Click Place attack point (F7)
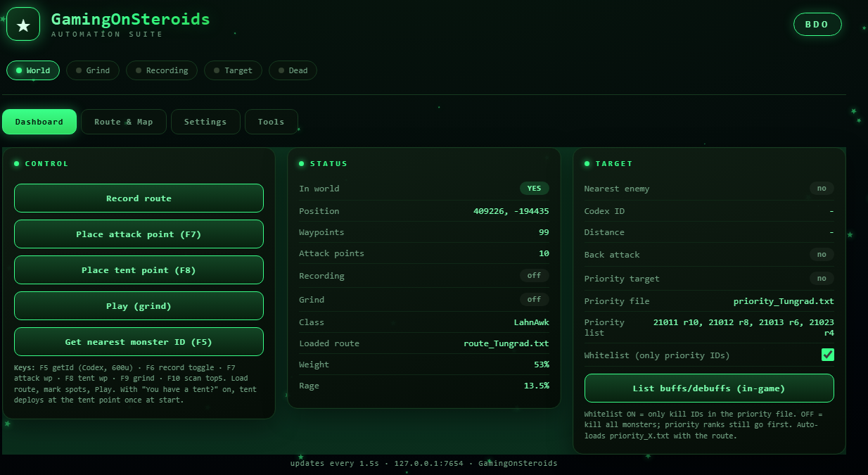868x475 pixels. pos(139,234)
